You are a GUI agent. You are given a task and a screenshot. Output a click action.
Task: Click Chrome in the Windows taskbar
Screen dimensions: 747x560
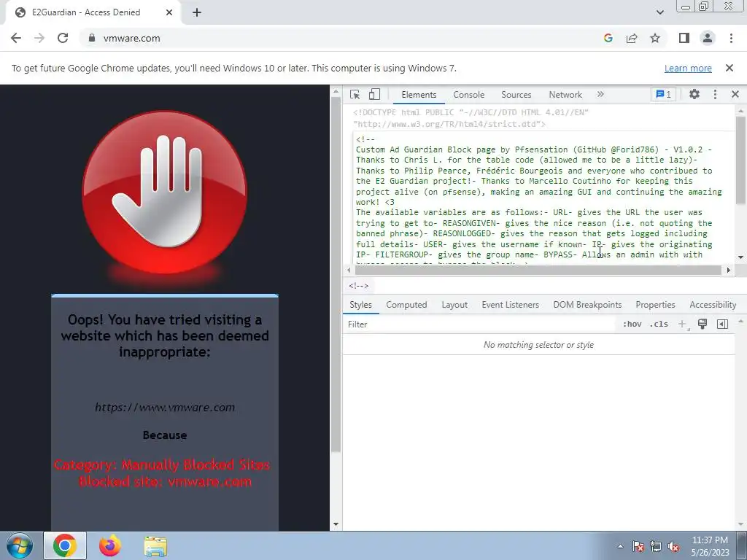click(65, 545)
